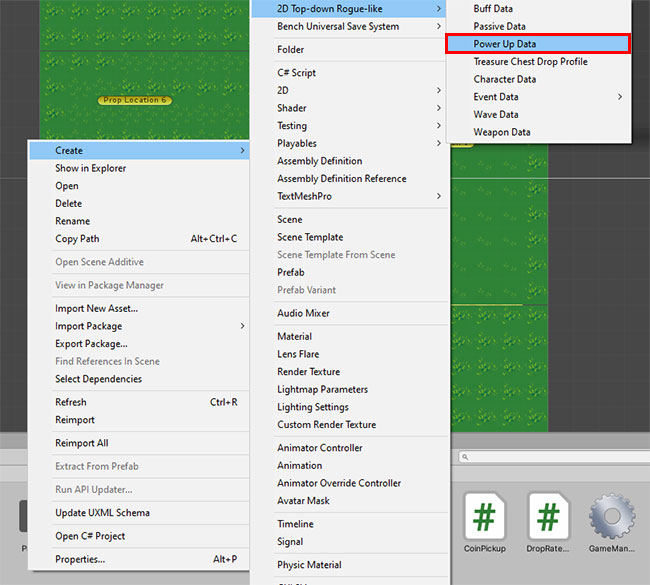Create a Custom Render Texture
650x585 pixels.
click(349, 425)
